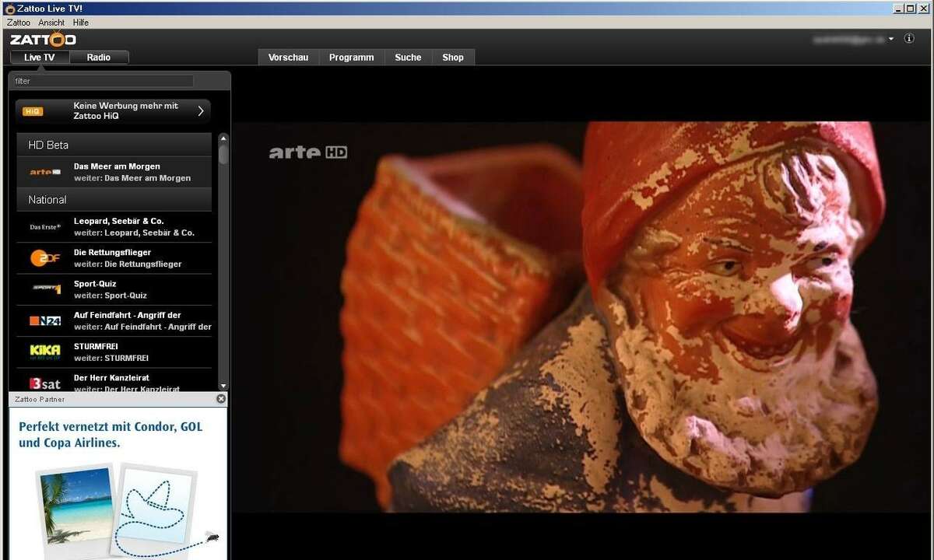Collapse the HD Beta channel group
Image resolution: width=934 pixels, height=560 pixels.
[114, 145]
